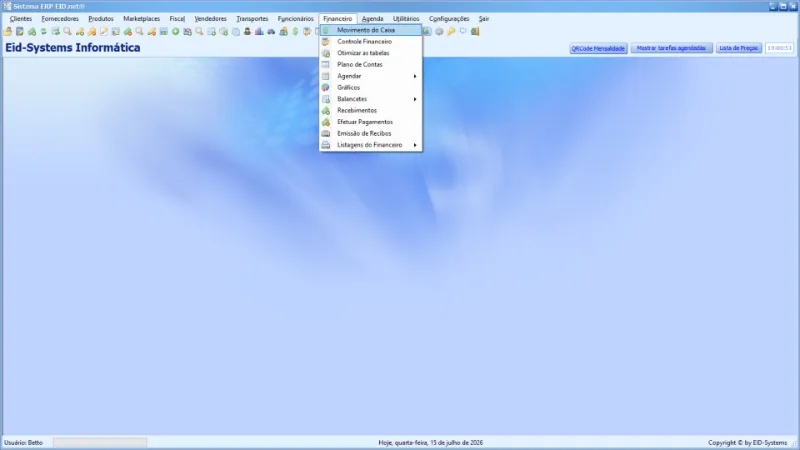Image resolution: width=800 pixels, height=450 pixels.
Task: Click Copyright by EID-Systems text
Action: tap(747, 442)
